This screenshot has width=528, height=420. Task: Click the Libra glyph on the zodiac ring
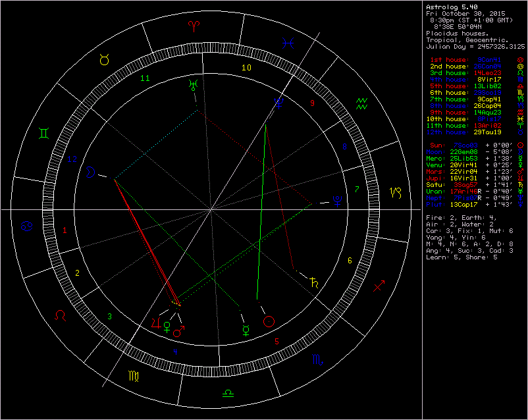click(x=228, y=393)
